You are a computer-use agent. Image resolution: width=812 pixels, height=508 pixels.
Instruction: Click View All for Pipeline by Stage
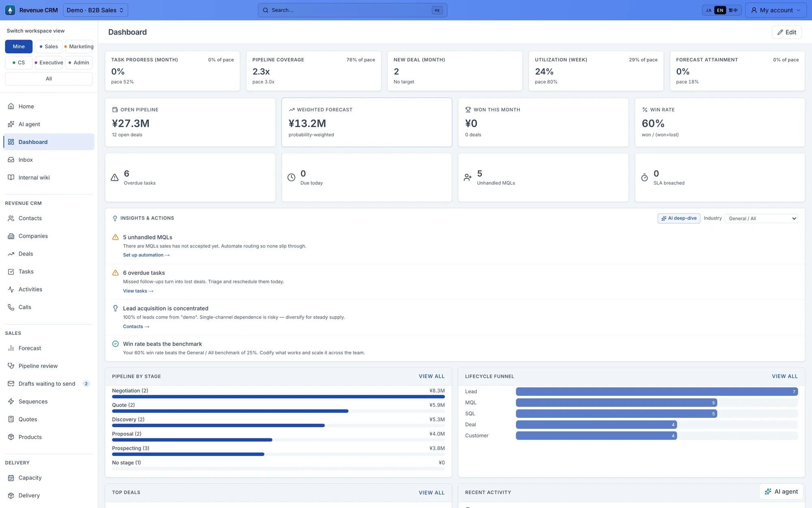[x=432, y=376]
